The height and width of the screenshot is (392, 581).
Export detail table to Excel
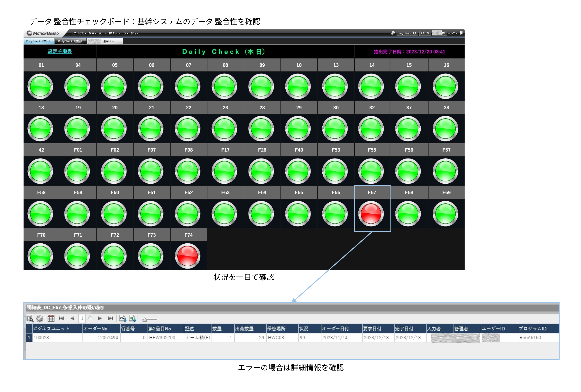132,318
